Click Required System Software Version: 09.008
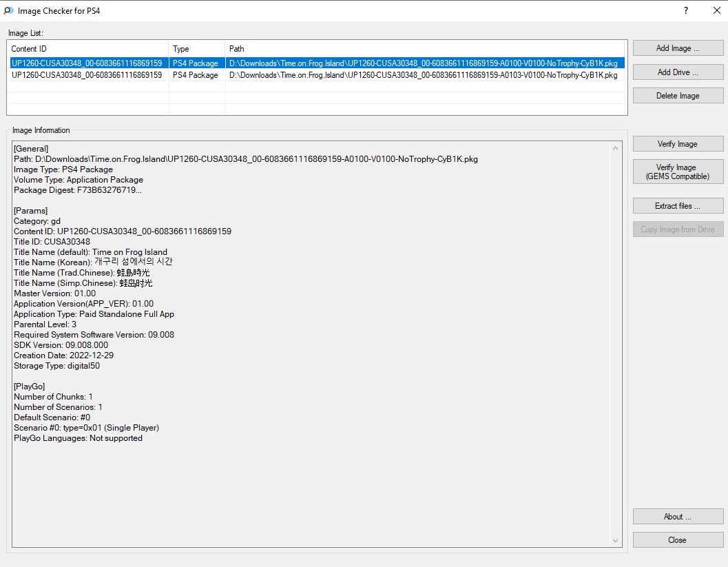This screenshot has height=567, width=728. pos(94,335)
